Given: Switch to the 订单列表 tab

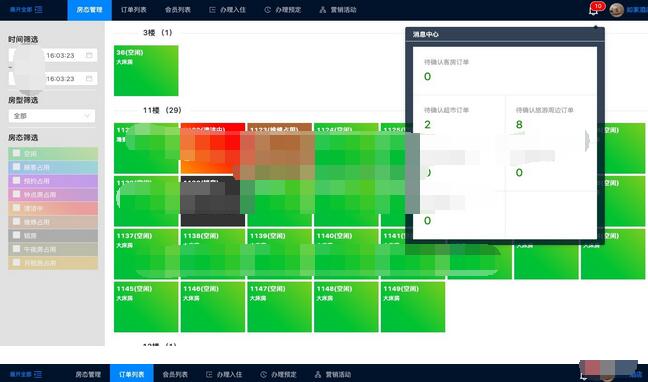Looking at the screenshot, I should pyautogui.click(x=133, y=10).
